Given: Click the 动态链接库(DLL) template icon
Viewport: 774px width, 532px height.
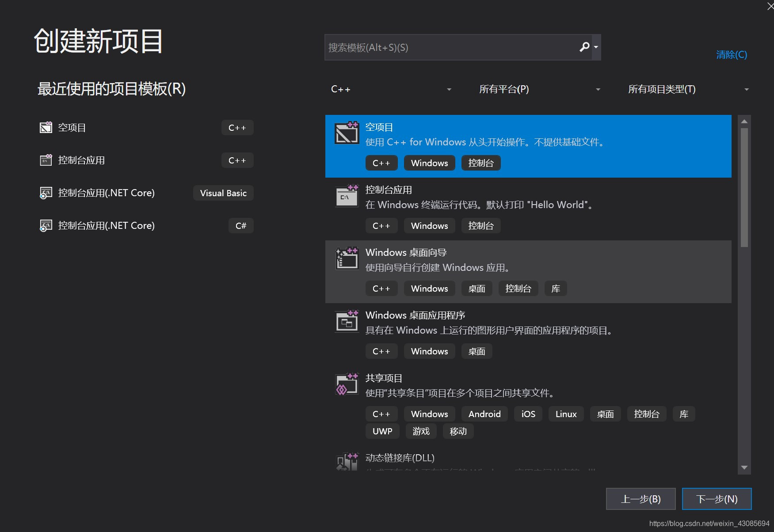Looking at the screenshot, I should coord(347,462).
